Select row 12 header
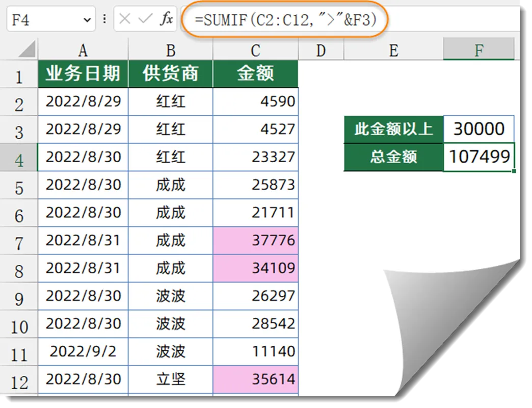Screen dimensions: 532x408 [19, 379]
